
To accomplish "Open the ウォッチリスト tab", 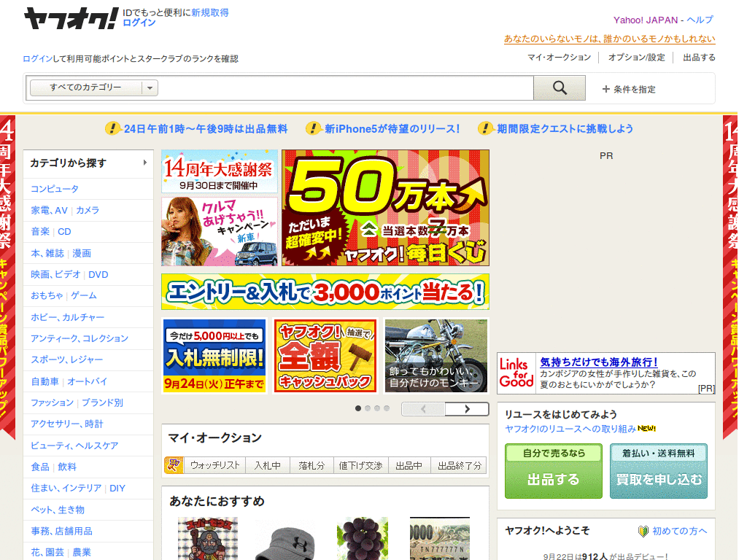I will [214, 465].
